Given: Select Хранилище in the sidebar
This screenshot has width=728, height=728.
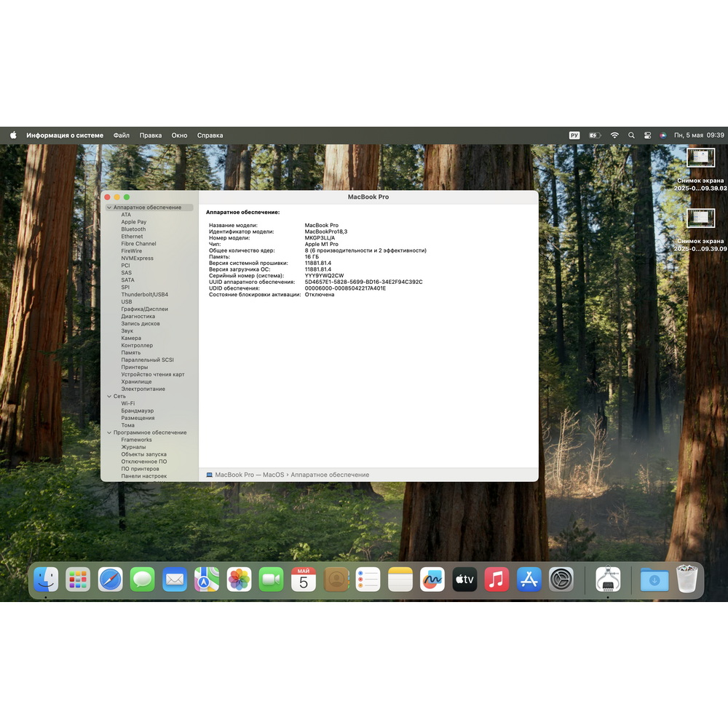Looking at the screenshot, I should (x=136, y=381).
